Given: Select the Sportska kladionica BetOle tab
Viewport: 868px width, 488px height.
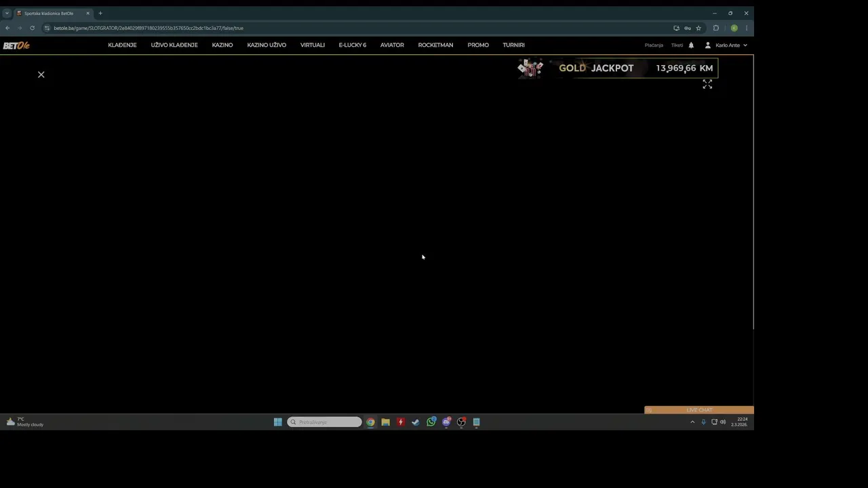Looking at the screenshot, I should point(53,13).
